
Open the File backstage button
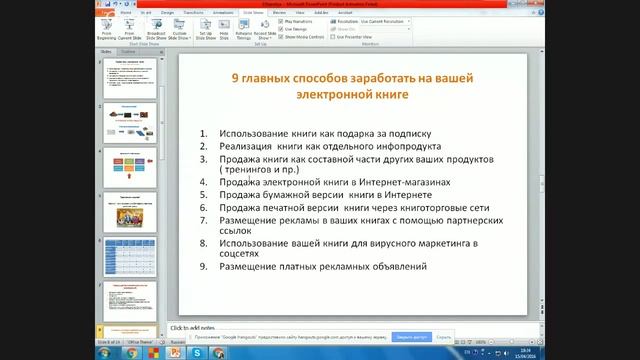coord(105,13)
